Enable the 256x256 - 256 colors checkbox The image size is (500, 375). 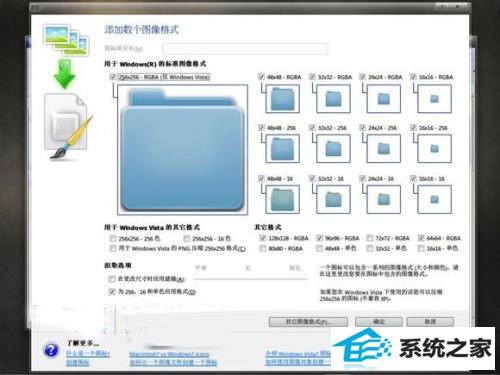point(113,239)
